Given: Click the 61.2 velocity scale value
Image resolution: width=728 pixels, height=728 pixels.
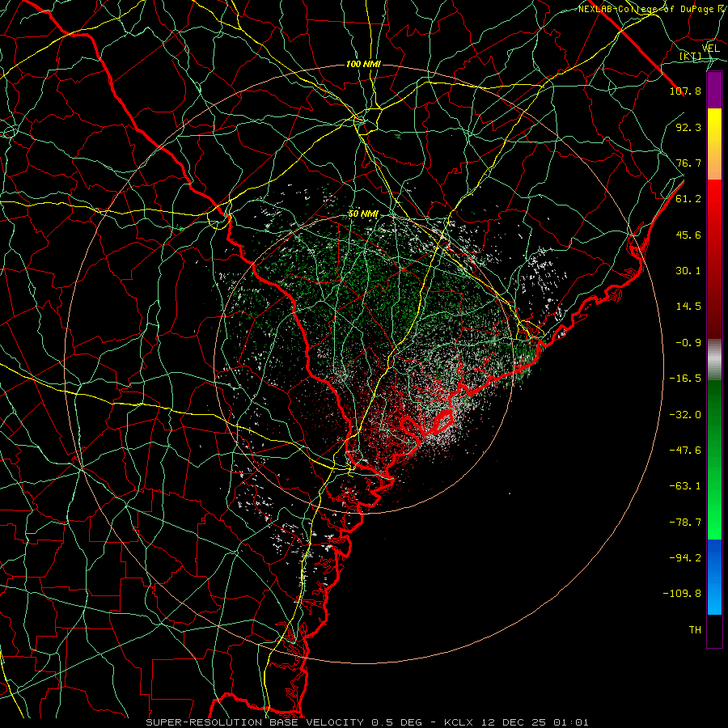Looking at the screenshot, I should (688, 199).
